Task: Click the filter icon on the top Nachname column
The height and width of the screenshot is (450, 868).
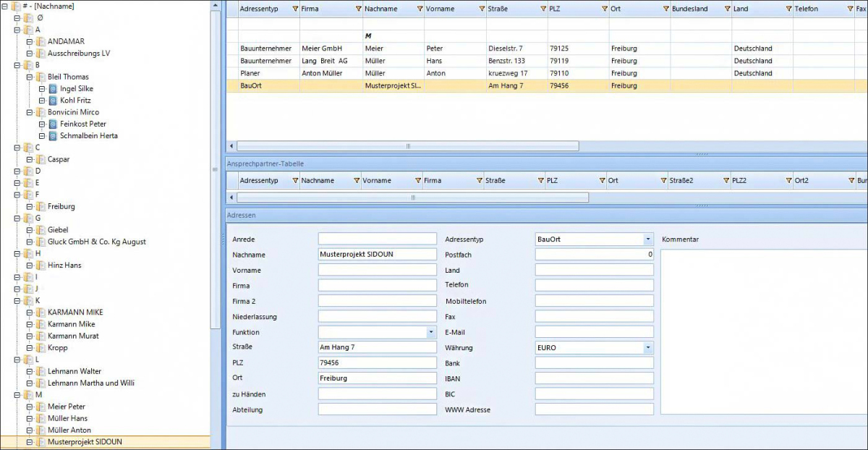Action: click(x=419, y=9)
